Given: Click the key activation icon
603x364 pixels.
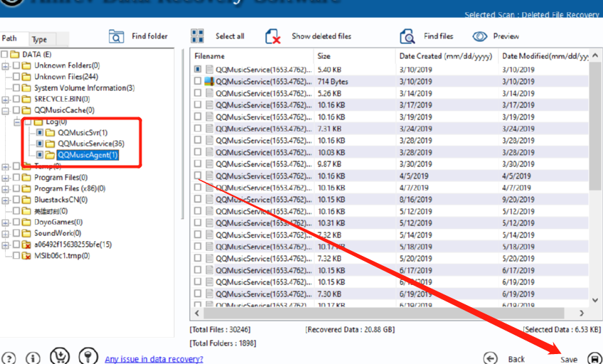Looking at the screenshot, I should pos(88,356).
